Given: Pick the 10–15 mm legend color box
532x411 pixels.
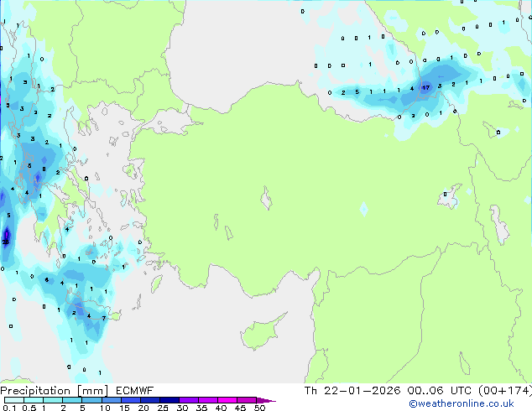Looking at the screenshot, I should coord(111,400).
